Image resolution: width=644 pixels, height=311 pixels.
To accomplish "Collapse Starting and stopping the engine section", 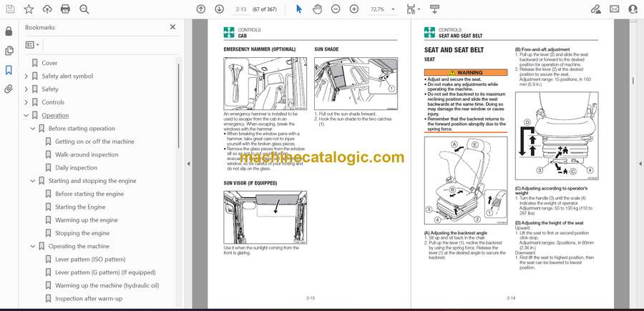I will tap(33, 181).
